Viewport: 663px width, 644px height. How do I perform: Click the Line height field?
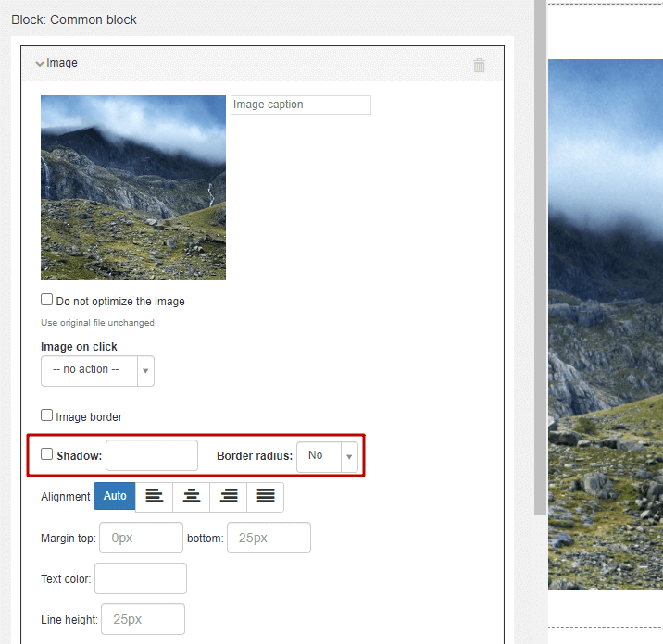tap(143, 619)
